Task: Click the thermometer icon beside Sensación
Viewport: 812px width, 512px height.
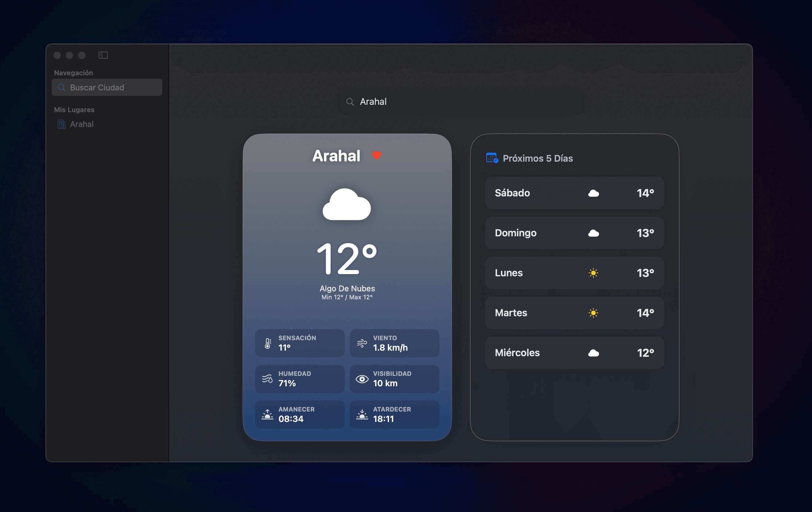Action: tap(267, 343)
